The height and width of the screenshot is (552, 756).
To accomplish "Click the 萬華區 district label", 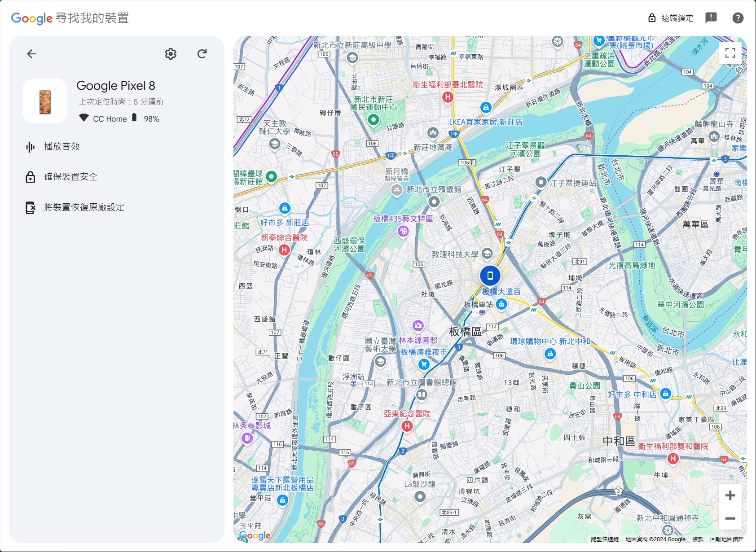I will (x=695, y=224).
